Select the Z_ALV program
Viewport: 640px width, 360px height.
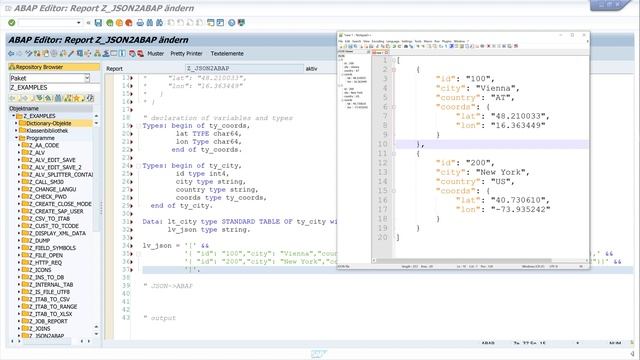tap(37, 153)
